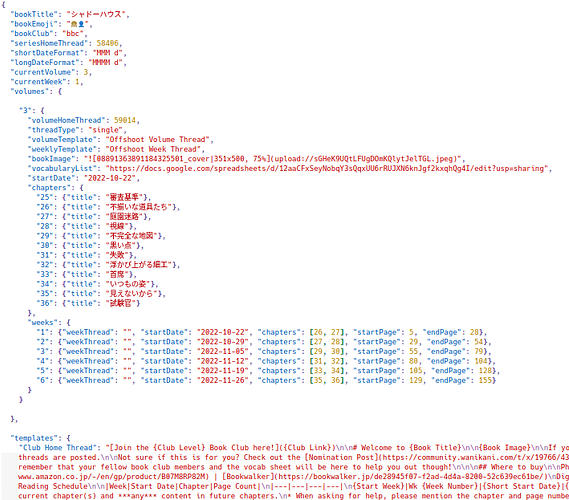Select the upload:// cover image value

[x=272, y=159]
